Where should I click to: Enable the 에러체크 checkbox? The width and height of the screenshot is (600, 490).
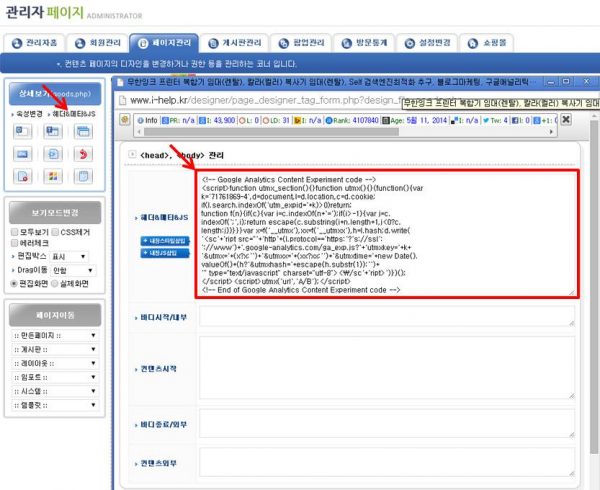(x=15, y=243)
